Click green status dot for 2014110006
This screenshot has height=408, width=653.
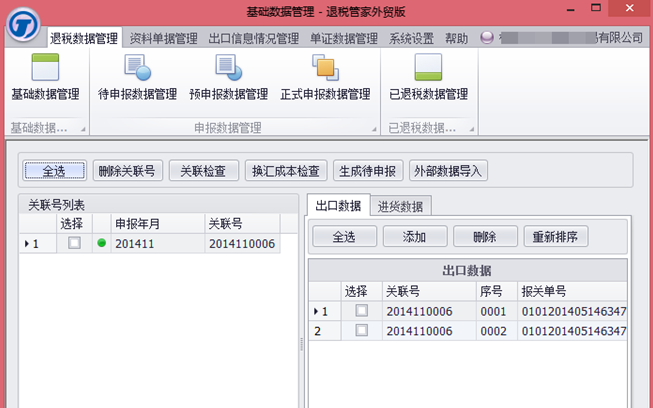click(101, 243)
